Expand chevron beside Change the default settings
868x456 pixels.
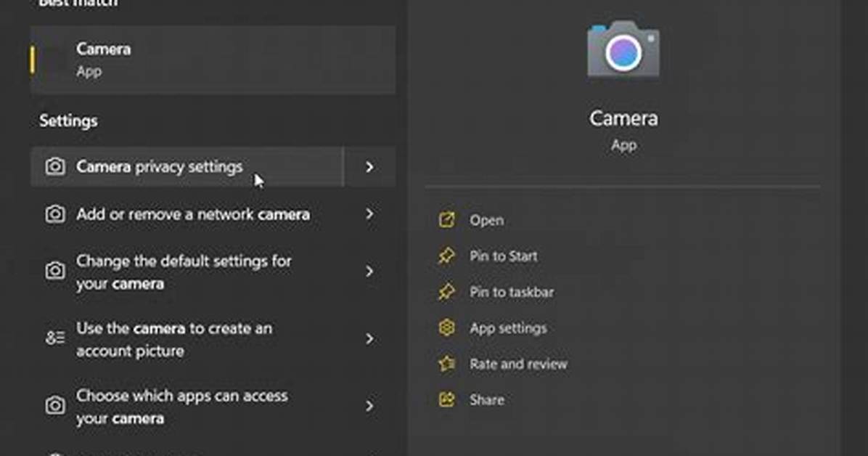click(x=370, y=272)
